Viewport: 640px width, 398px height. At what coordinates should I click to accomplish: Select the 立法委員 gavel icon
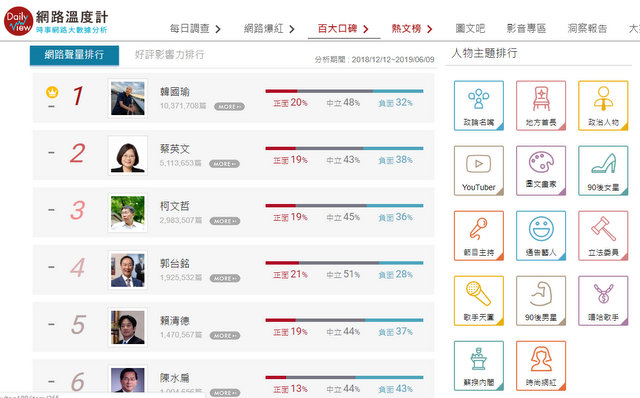coord(603,236)
